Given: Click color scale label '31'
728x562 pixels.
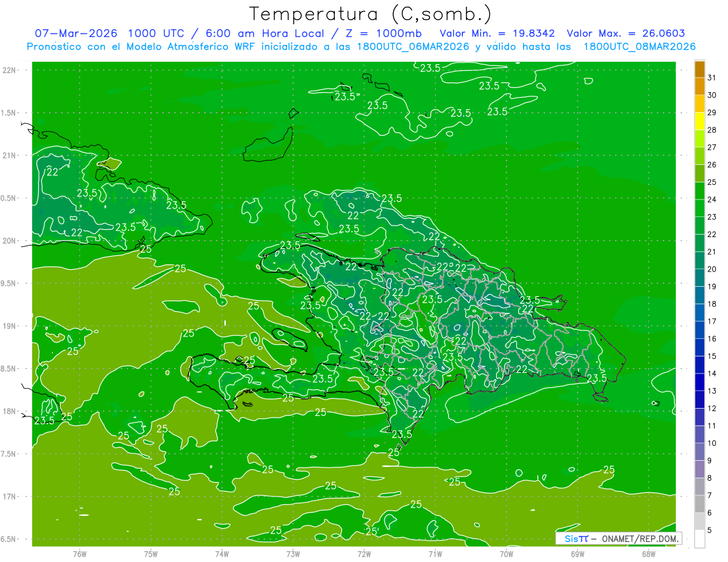Looking at the screenshot, I should click(x=712, y=78).
